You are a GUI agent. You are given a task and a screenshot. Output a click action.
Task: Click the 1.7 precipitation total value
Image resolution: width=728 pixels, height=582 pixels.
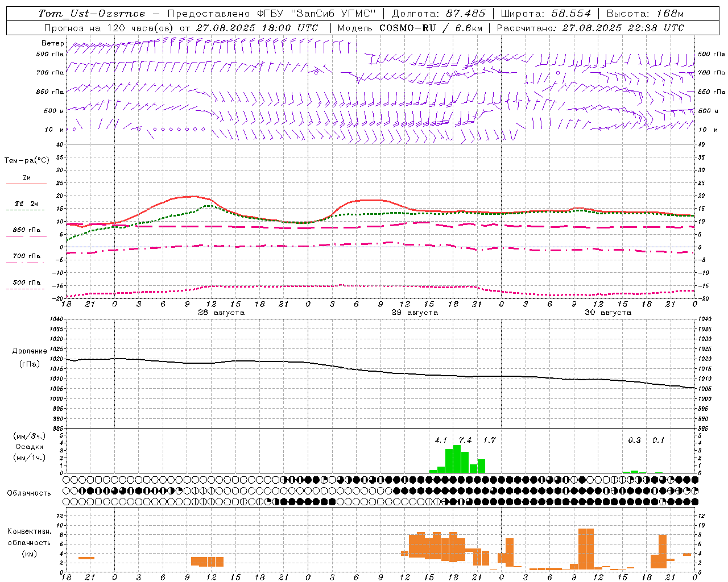[x=489, y=440]
